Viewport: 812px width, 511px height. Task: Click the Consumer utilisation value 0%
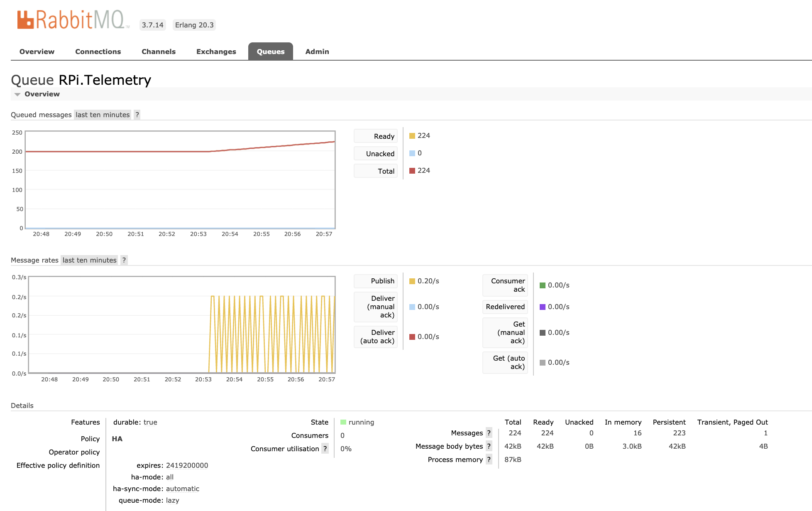pyautogui.click(x=346, y=449)
